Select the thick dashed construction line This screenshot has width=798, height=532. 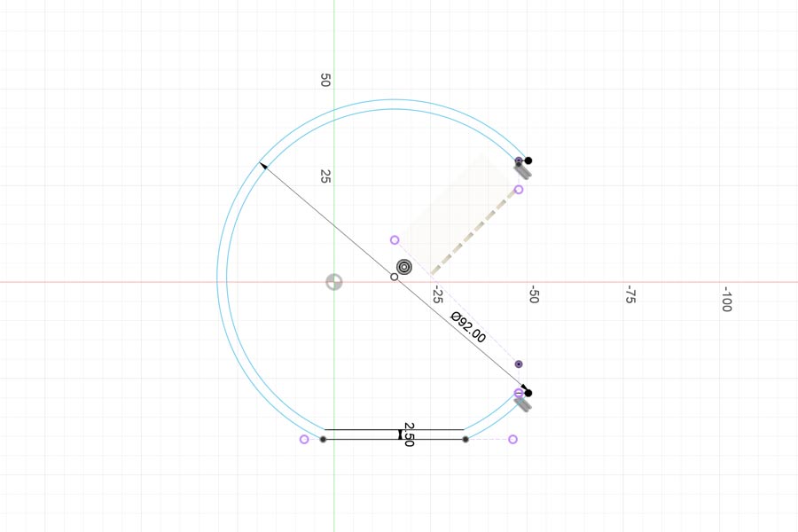coord(473,232)
